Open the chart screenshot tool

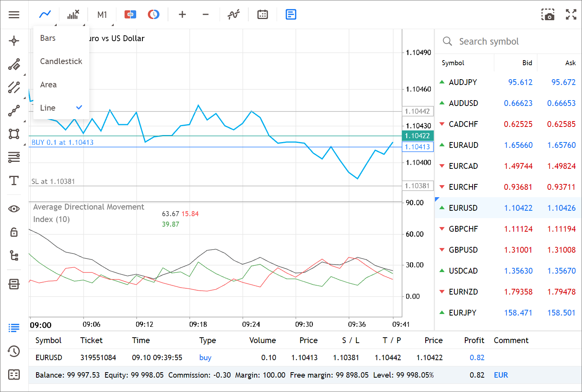coord(548,14)
